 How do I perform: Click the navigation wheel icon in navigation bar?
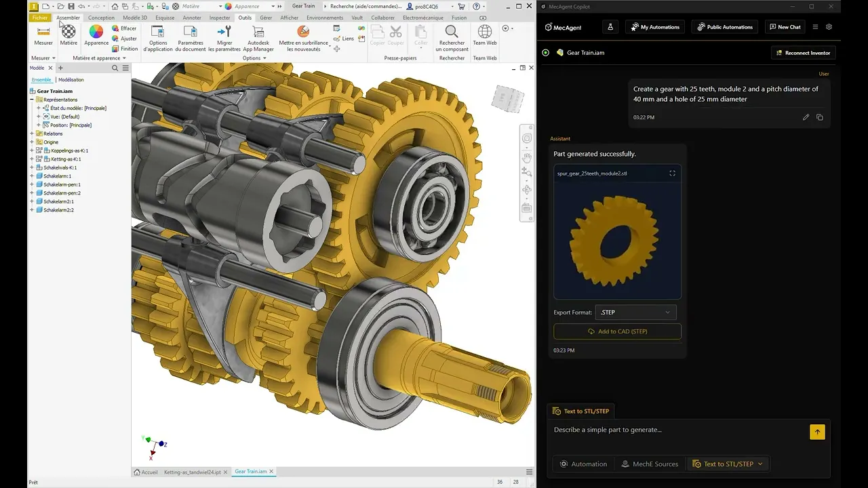(526, 138)
